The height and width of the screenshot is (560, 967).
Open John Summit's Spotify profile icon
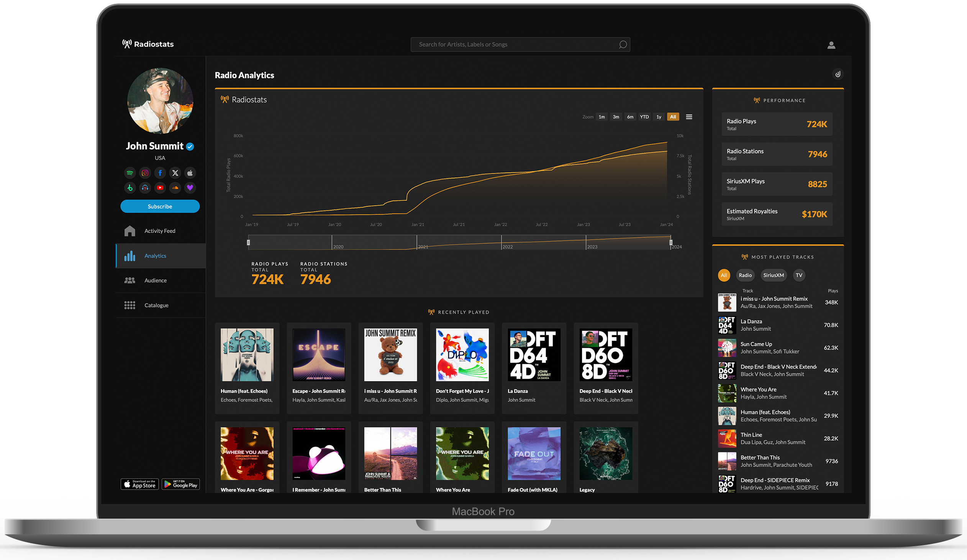point(130,173)
